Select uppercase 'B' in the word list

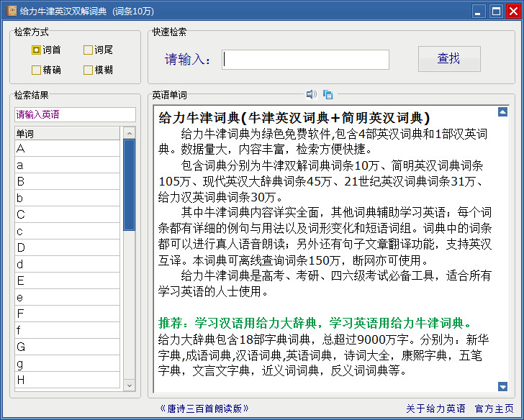(67, 181)
